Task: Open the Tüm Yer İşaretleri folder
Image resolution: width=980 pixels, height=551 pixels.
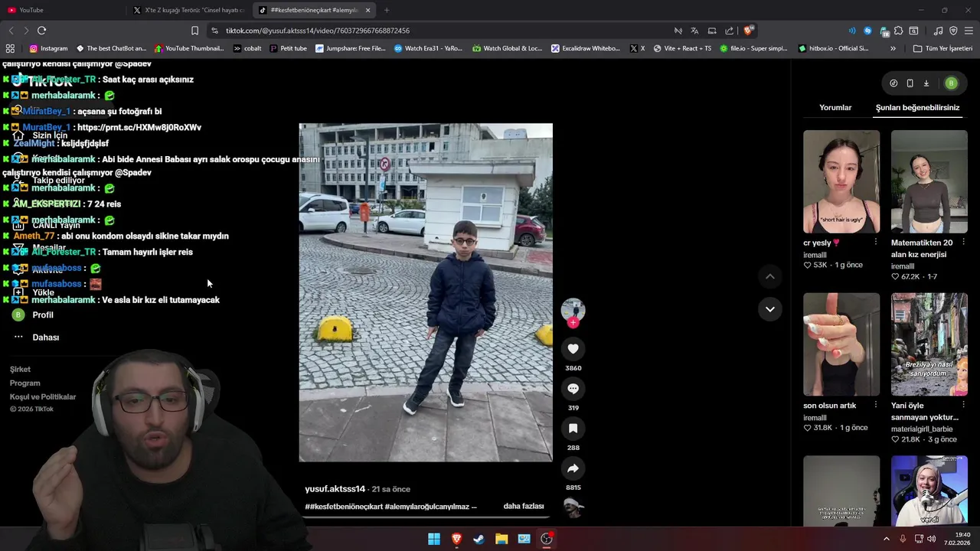Action: [943, 48]
